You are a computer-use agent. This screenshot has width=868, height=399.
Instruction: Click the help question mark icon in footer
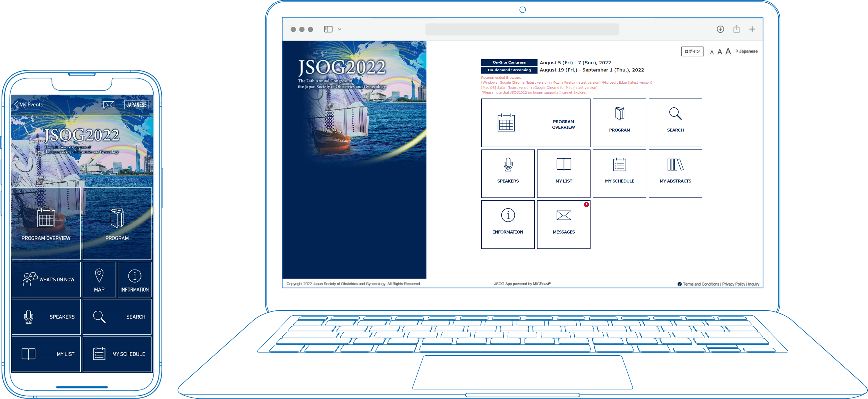pyautogui.click(x=679, y=284)
